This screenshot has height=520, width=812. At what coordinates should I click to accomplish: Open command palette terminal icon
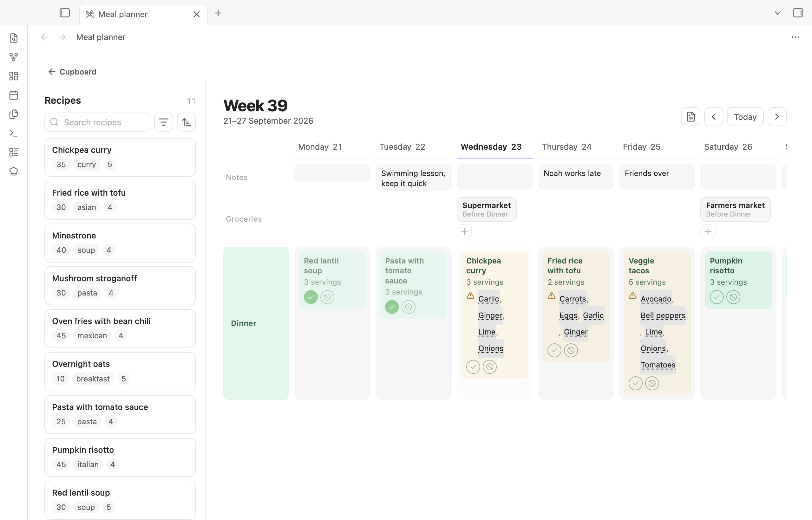(14, 133)
